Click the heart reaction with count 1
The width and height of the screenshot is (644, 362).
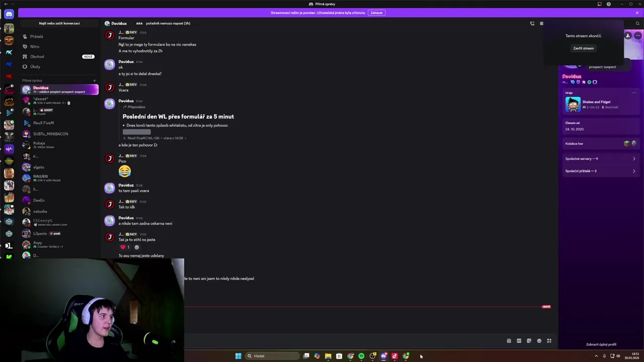(125, 247)
